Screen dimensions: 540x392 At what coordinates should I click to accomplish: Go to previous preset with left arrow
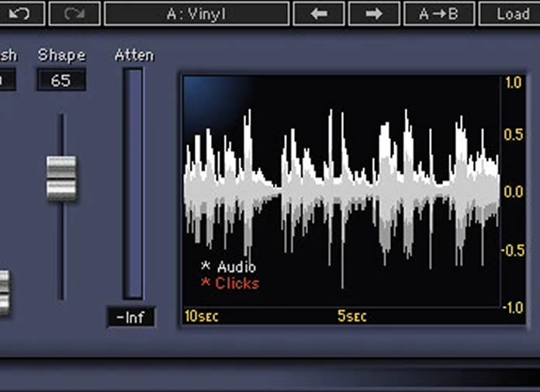(x=319, y=13)
